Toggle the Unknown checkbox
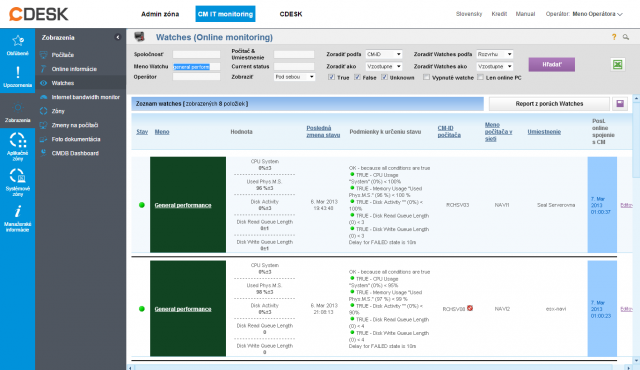This screenshot has height=370, width=640. pyautogui.click(x=384, y=77)
